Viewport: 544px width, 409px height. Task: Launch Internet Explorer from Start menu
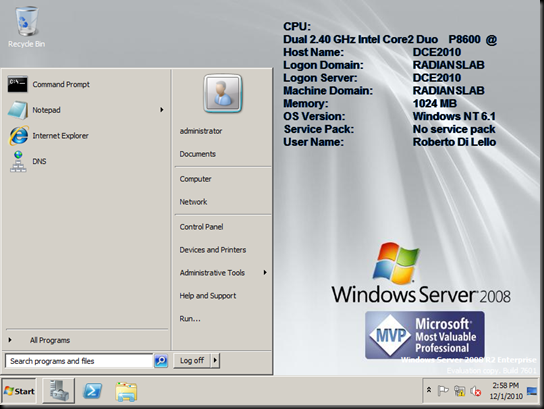86,136
